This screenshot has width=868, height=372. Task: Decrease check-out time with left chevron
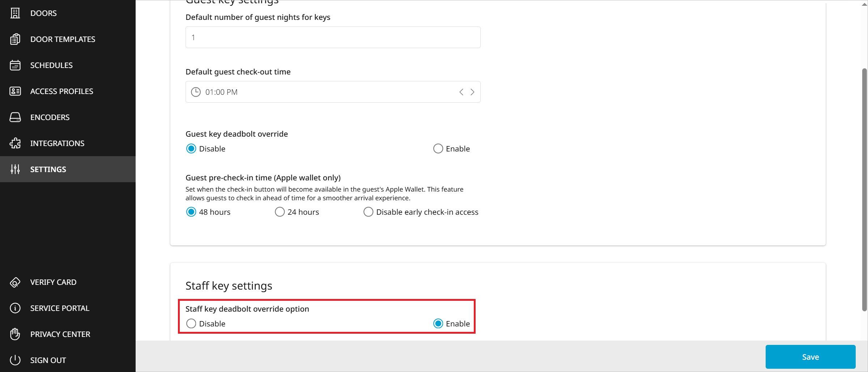click(461, 92)
